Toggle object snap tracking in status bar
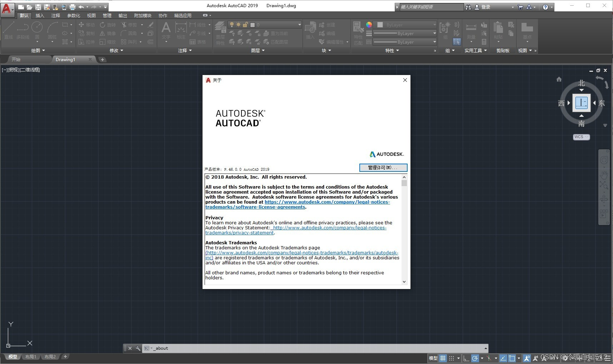 (503, 358)
